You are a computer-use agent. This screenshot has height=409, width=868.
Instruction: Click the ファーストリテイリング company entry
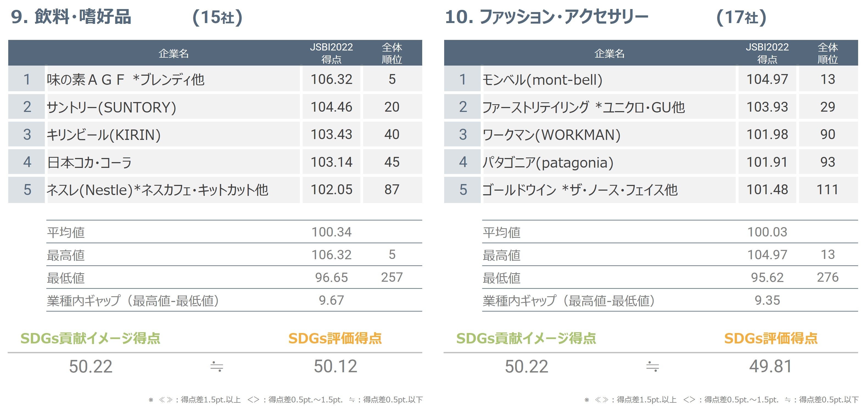(x=583, y=107)
